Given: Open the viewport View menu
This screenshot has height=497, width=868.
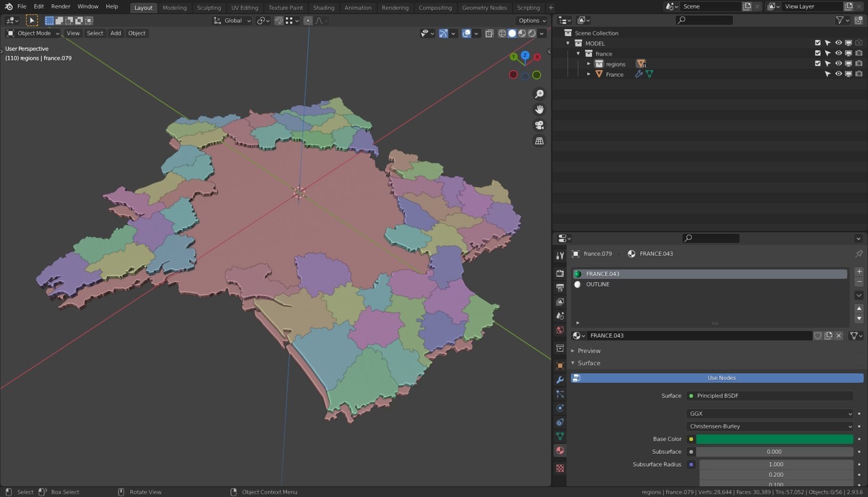Looking at the screenshot, I should [x=73, y=33].
